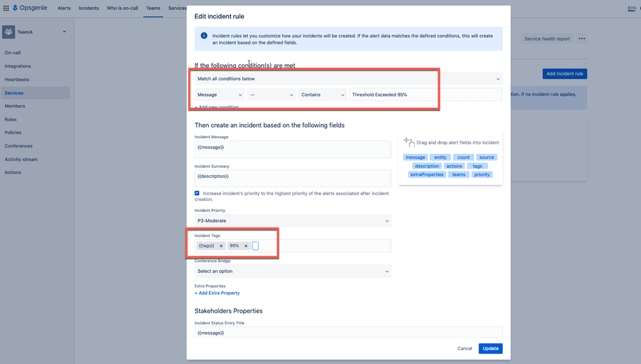Select the actions alert field chip

click(454, 166)
